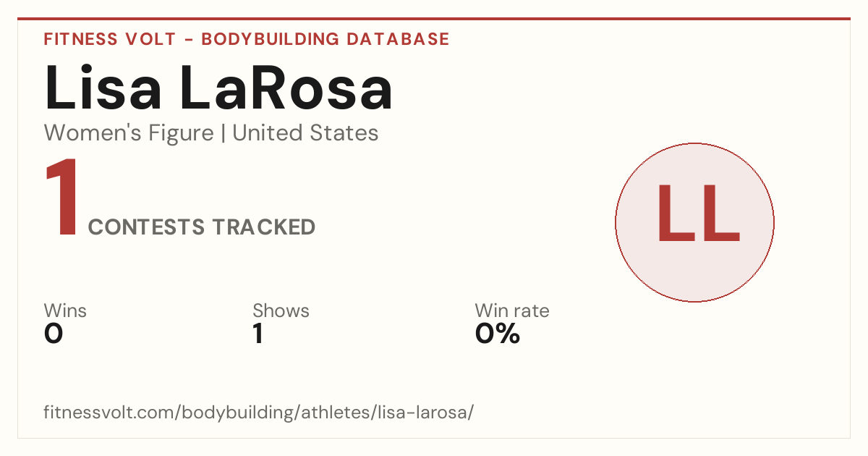The height and width of the screenshot is (456, 868).
Task: Click the LaRosa surname in the heading
Action: tap(286, 88)
